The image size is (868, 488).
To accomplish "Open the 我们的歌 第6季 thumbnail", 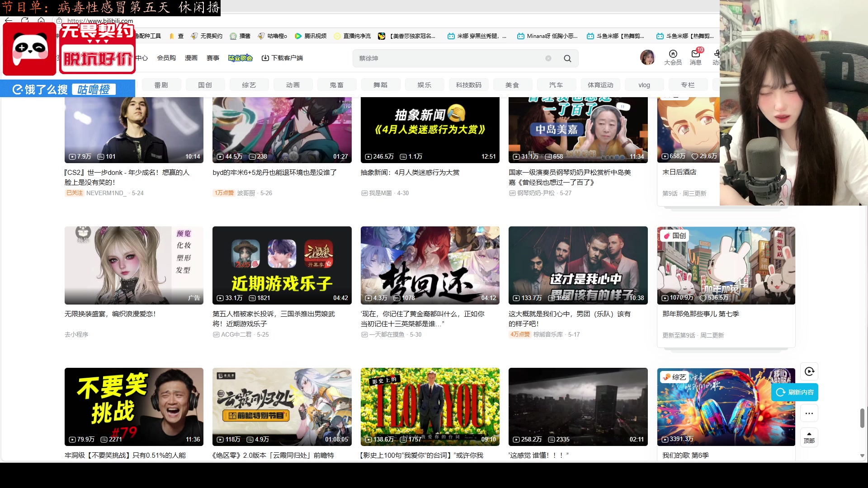I will [726, 407].
